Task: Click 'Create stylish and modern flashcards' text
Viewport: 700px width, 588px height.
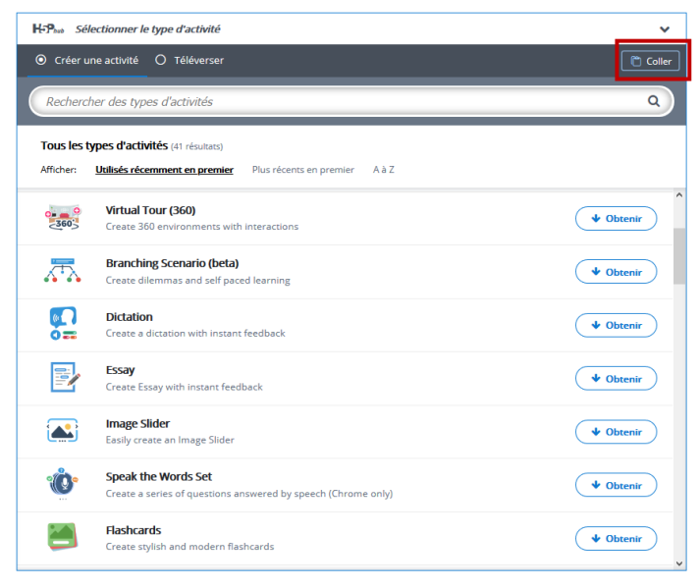Action: 189,547
